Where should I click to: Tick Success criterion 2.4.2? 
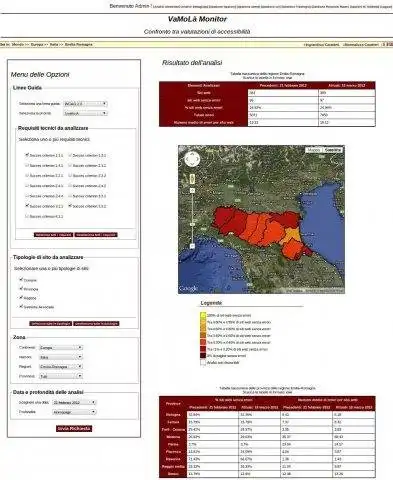pyautogui.click(x=70, y=186)
